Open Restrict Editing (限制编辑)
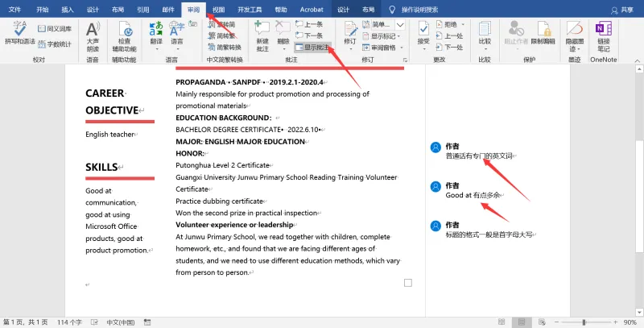The image size is (644, 328). (543, 34)
